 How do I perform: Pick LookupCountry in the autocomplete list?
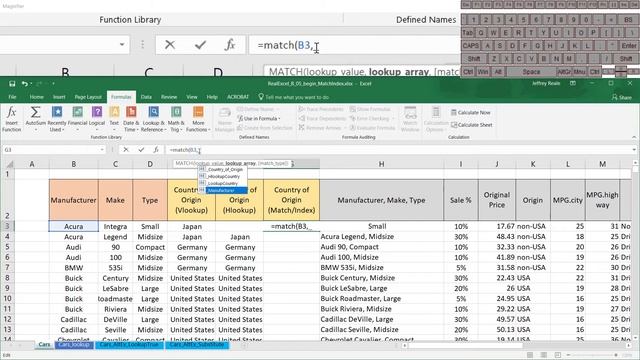tap(223, 183)
